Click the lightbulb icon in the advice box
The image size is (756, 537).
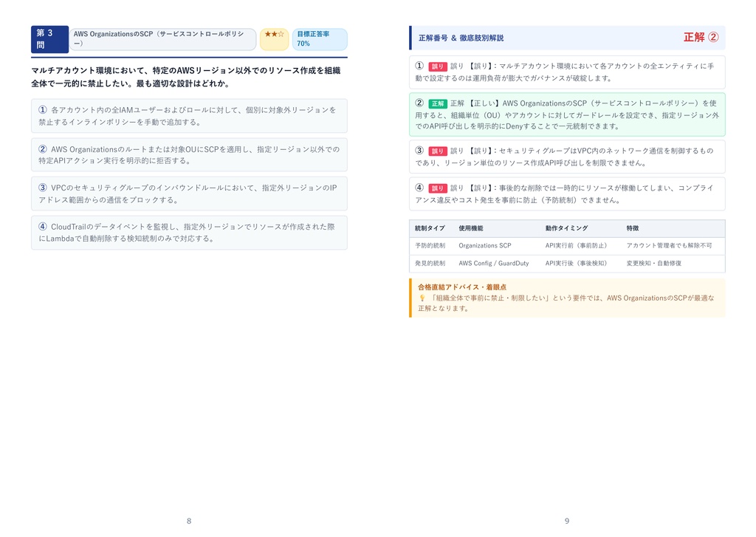point(422,298)
